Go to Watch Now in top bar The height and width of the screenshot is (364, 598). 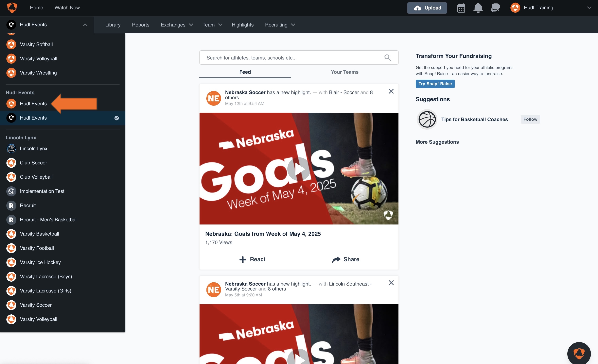click(x=67, y=8)
